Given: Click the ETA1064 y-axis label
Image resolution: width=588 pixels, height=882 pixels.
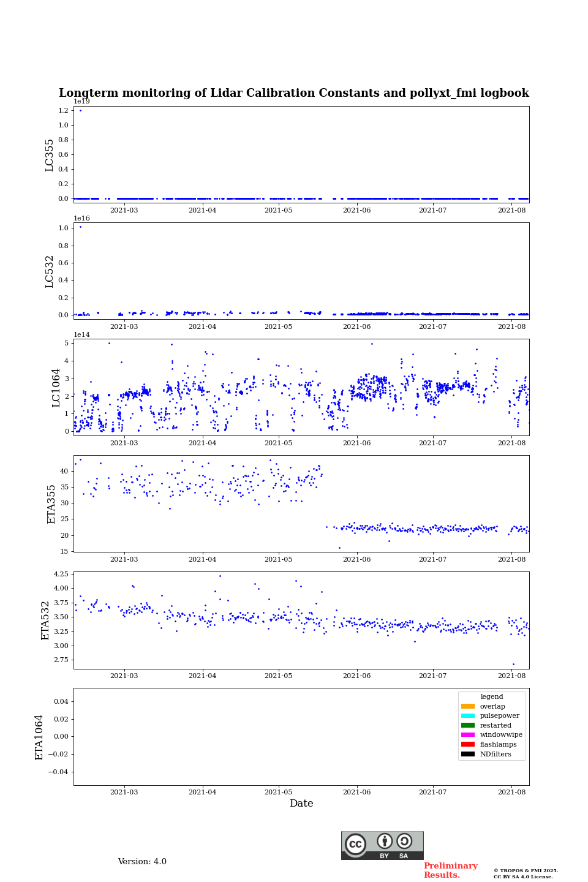Looking at the screenshot, I should 39,737.
